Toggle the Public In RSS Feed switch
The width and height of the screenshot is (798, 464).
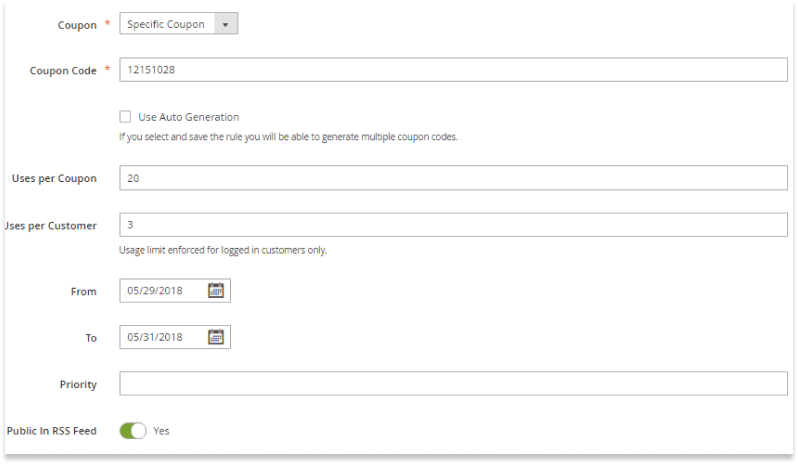pyautogui.click(x=133, y=431)
